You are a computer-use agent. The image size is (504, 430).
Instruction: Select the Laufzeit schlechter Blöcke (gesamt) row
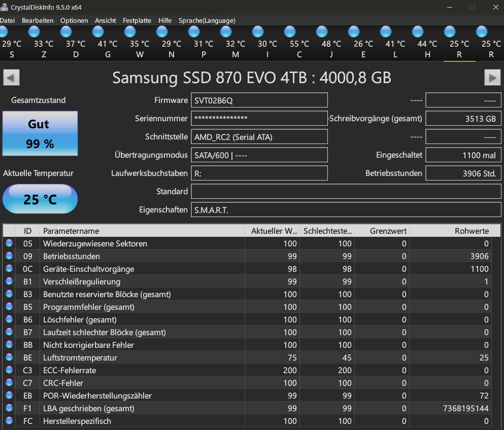click(248, 332)
